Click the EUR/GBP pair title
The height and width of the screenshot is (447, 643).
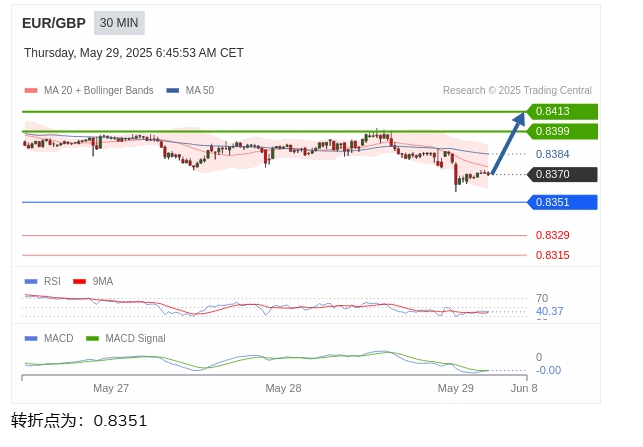pos(54,23)
